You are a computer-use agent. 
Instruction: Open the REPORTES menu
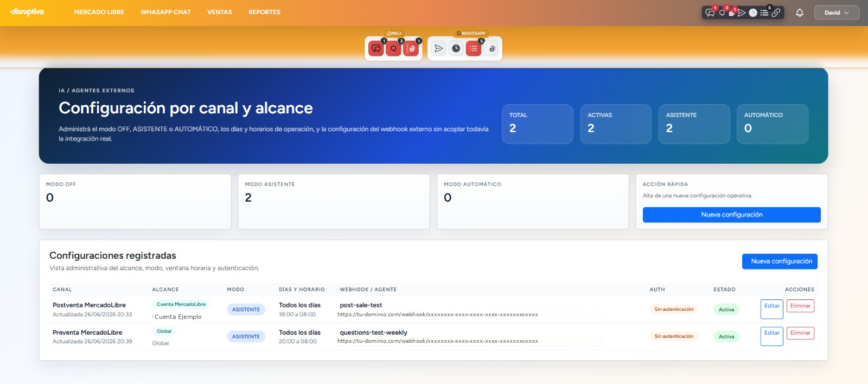[264, 12]
